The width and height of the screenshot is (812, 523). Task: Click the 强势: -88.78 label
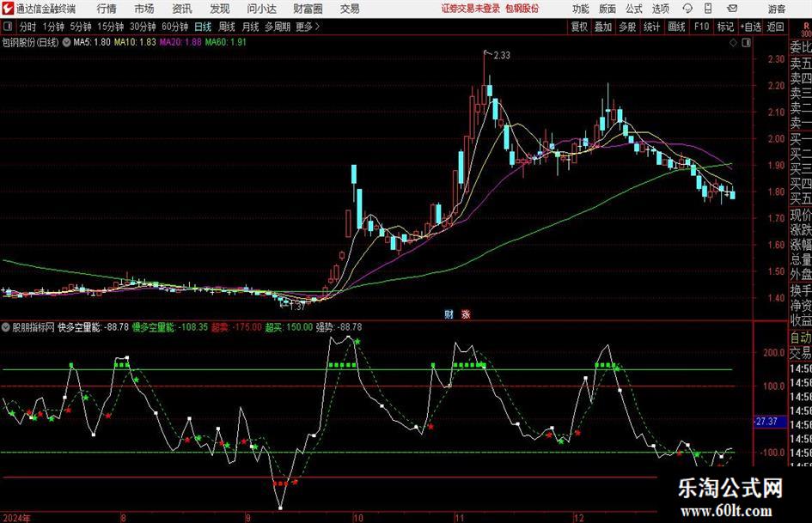(x=339, y=327)
